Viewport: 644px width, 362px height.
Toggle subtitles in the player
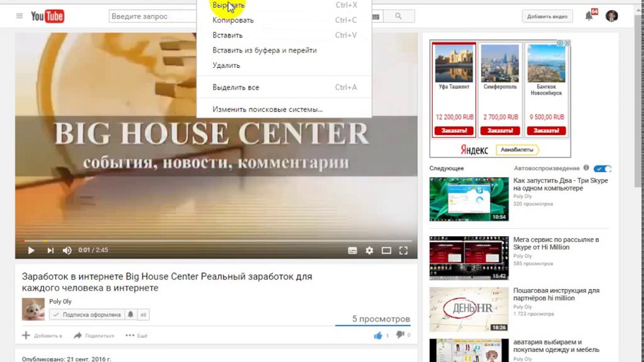(353, 250)
